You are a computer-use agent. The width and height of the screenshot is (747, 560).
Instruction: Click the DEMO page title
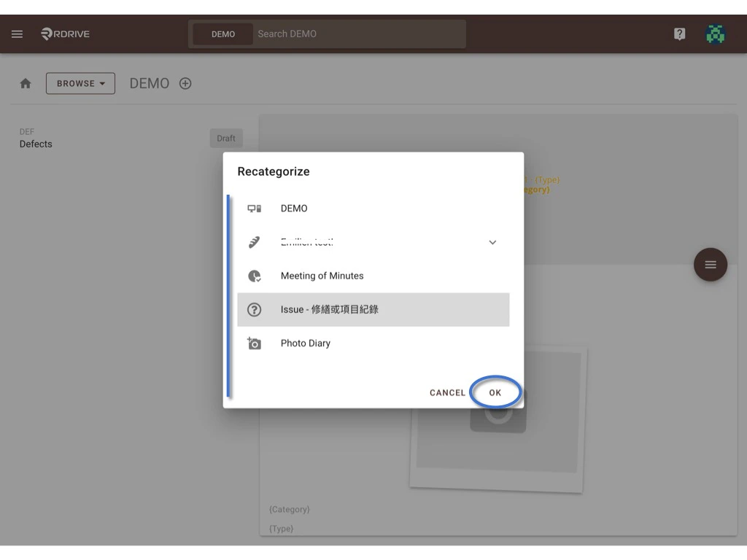[x=149, y=83]
